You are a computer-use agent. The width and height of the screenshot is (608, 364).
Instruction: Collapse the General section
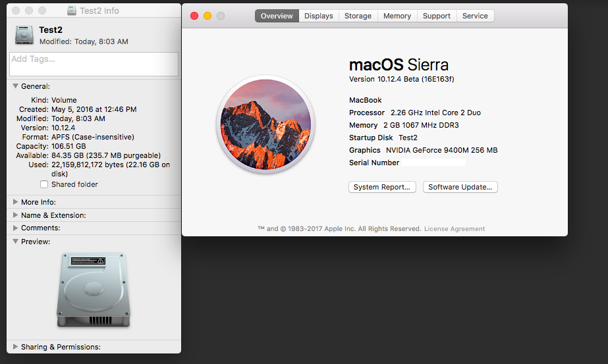point(16,86)
